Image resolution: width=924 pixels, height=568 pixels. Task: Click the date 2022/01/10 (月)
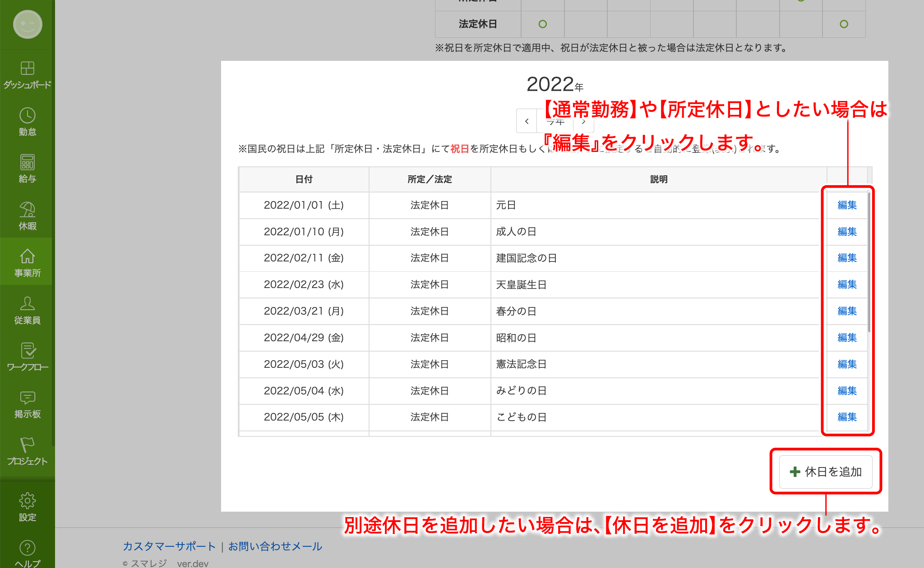point(304,232)
